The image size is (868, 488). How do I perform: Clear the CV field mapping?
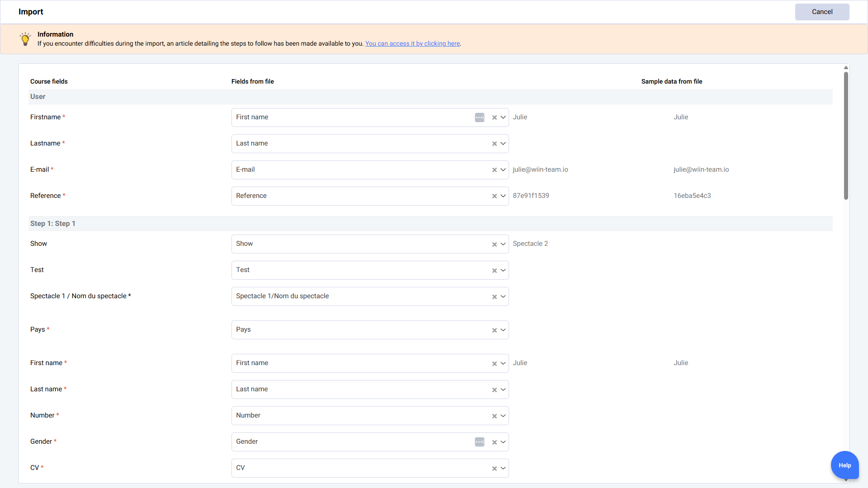pos(494,468)
